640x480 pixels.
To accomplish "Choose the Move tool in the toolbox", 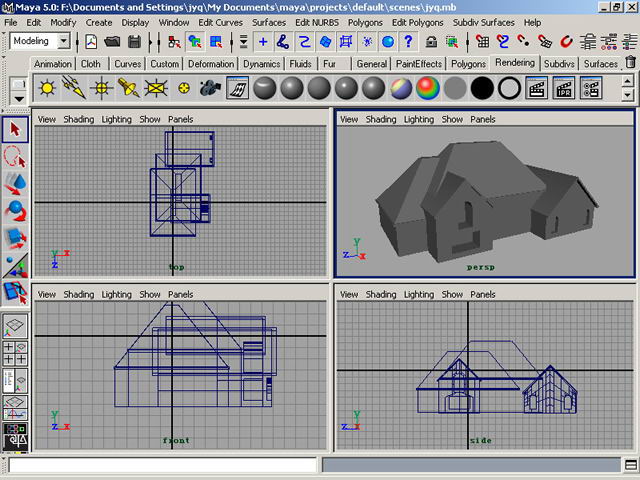I will tap(14, 183).
